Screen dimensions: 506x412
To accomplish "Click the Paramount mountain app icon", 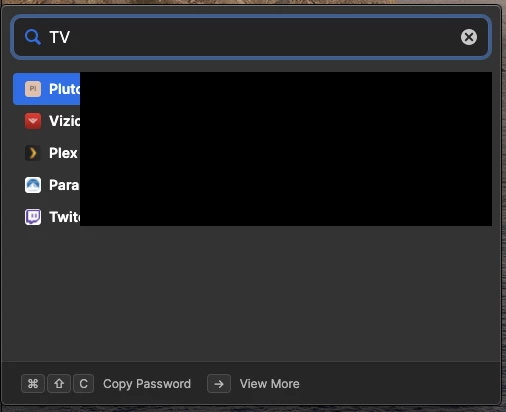I will 33,185.
